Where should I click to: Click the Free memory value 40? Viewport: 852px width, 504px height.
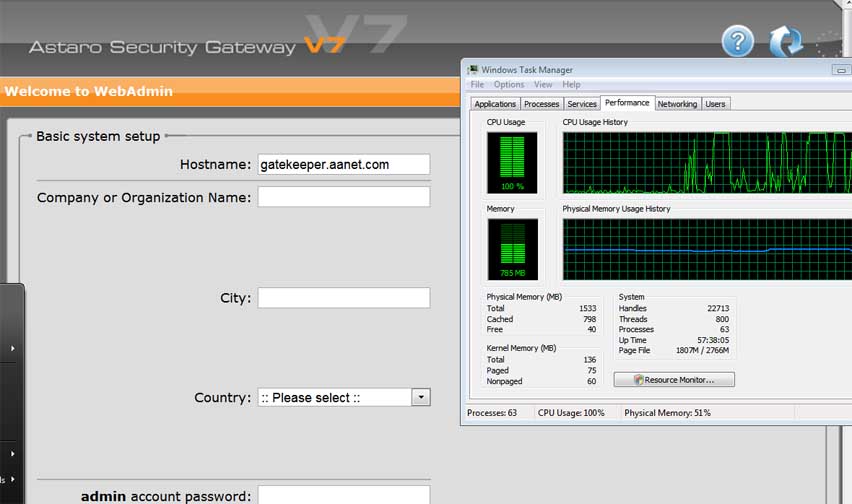[x=592, y=329]
